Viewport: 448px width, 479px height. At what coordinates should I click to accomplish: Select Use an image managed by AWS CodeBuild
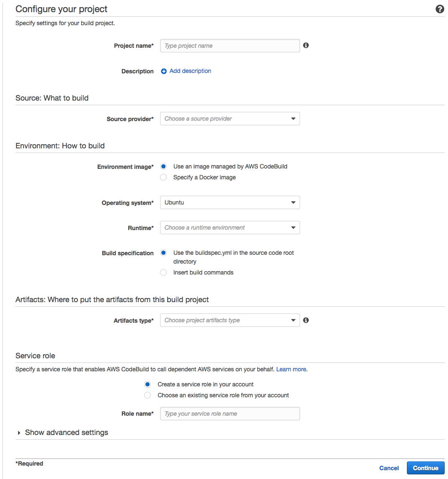(163, 166)
